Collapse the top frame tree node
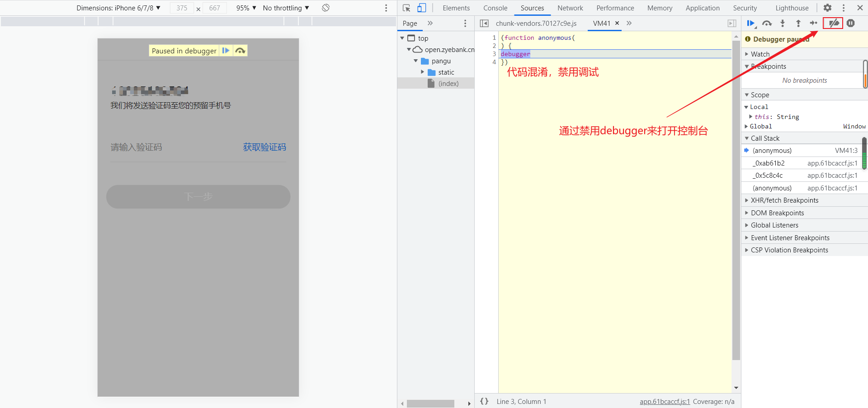 click(x=402, y=38)
